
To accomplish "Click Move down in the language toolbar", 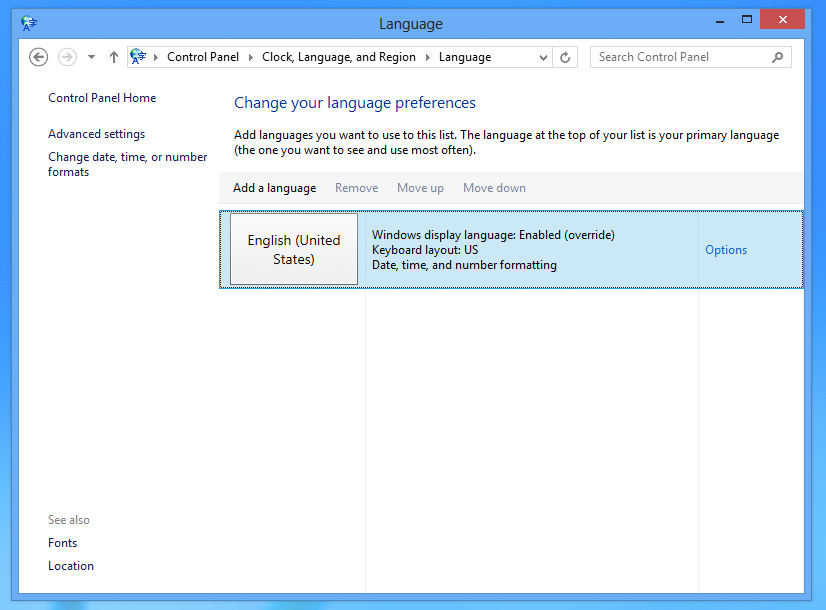I will tap(494, 188).
